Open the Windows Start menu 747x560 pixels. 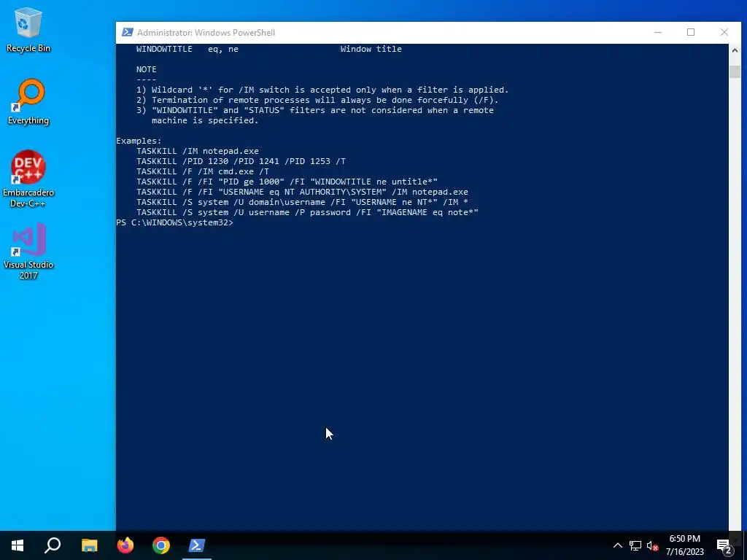coord(18,545)
